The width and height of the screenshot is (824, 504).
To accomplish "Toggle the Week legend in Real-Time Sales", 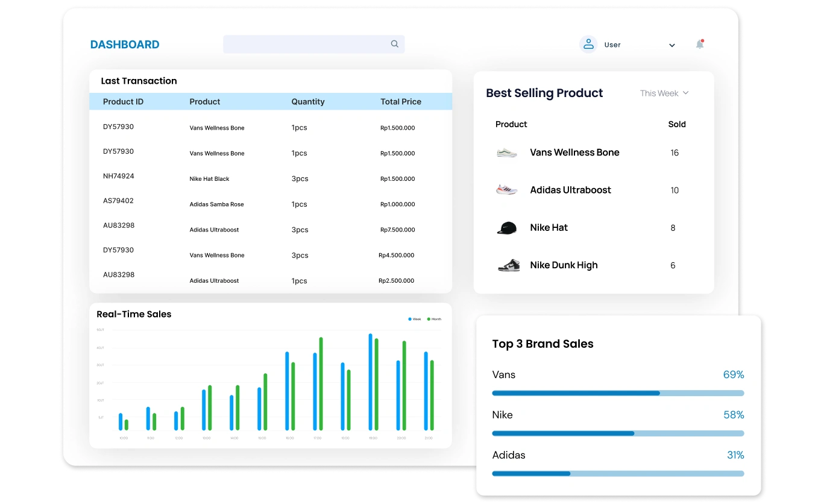I will (x=415, y=319).
